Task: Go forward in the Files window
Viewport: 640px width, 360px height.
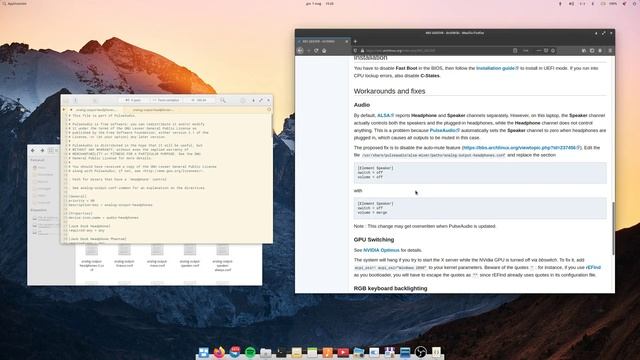Action: tap(42, 150)
